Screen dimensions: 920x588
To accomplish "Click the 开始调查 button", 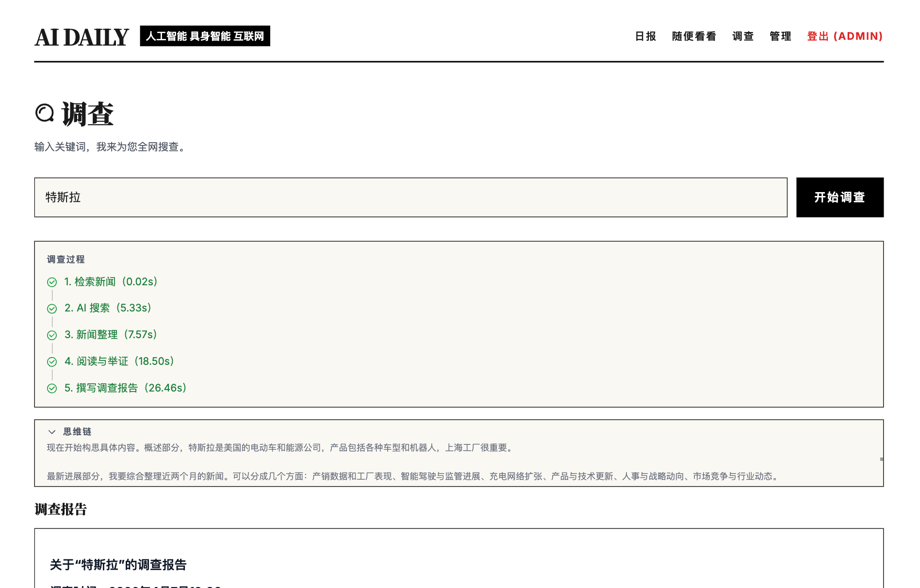I will click(x=839, y=197).
